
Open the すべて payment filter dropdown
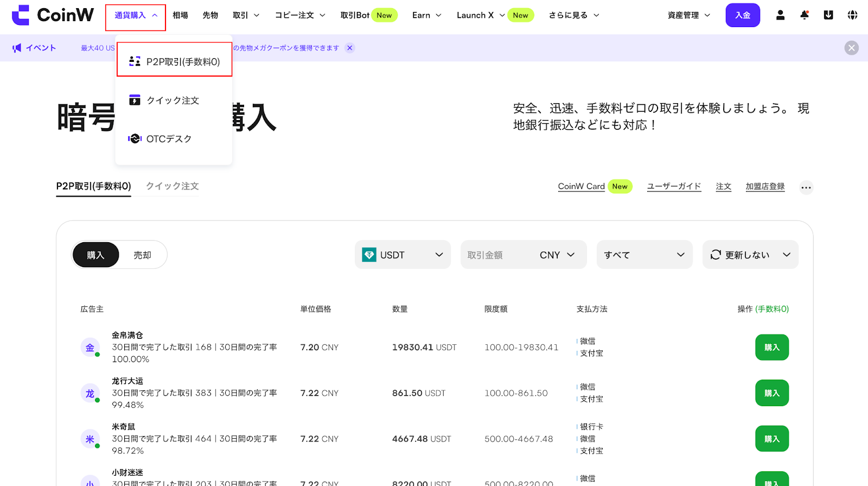pyautogui.click(x=644, y=255)
